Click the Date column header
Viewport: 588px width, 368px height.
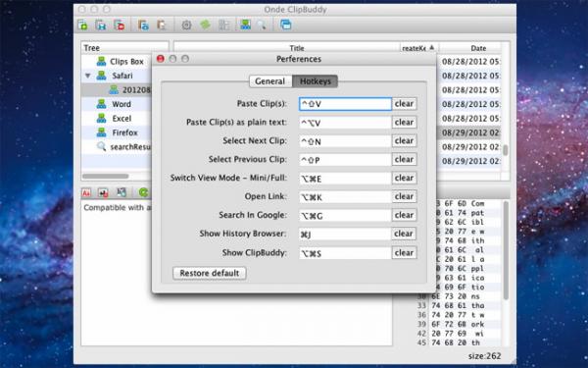point(478,48)
